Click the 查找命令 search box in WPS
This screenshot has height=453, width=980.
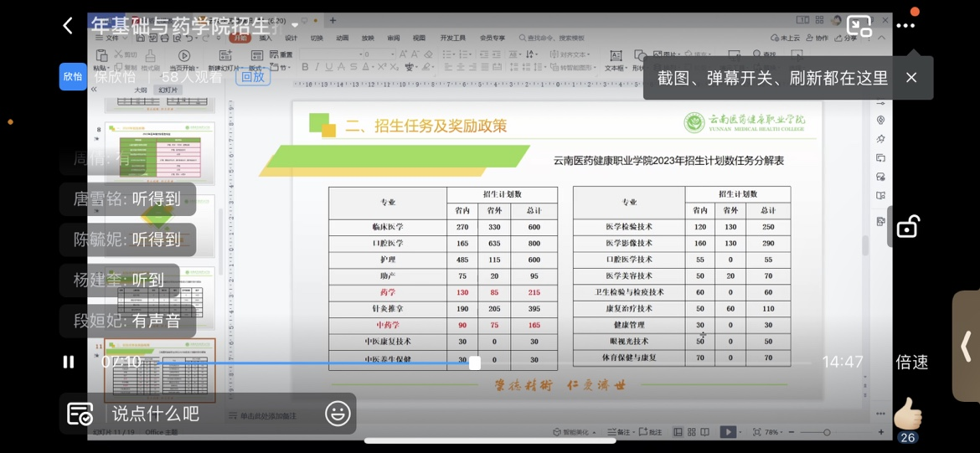[550, 39]
